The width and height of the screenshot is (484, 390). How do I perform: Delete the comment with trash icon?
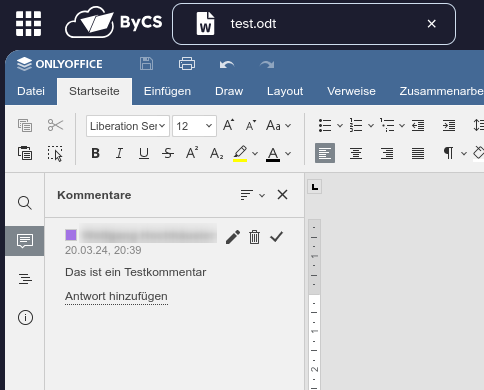[x=254, y=237]
